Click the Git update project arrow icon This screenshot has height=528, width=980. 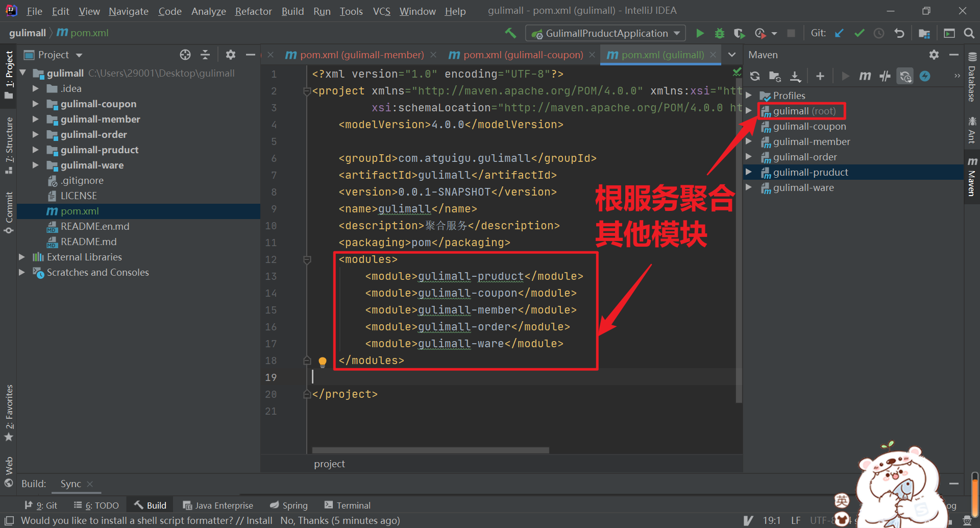[839, 33]
